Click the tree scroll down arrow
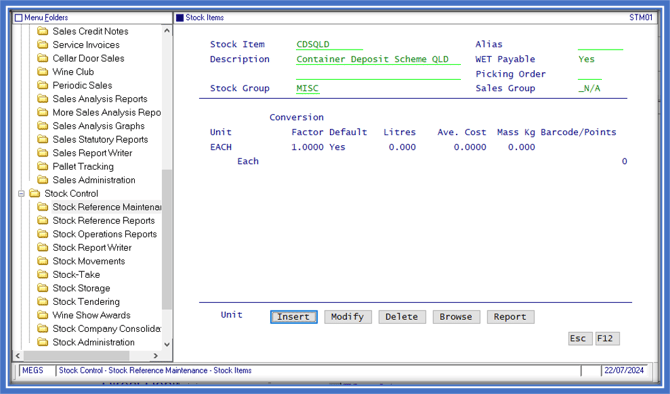 coord(167,344)
